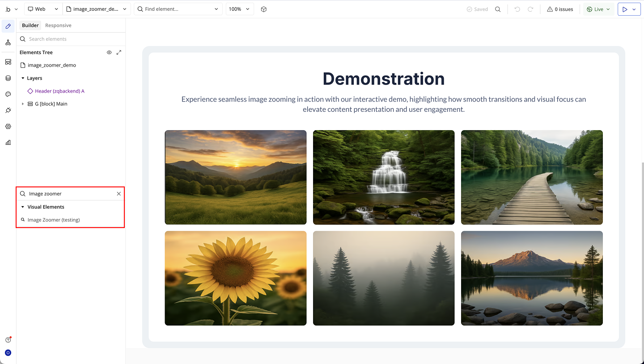
Task: Clear the Image zoomer search text
Action: (x=119, y=194)
